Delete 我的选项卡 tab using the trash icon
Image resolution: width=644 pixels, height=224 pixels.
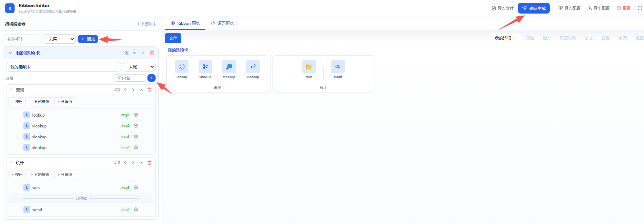(x=152, y=53)
